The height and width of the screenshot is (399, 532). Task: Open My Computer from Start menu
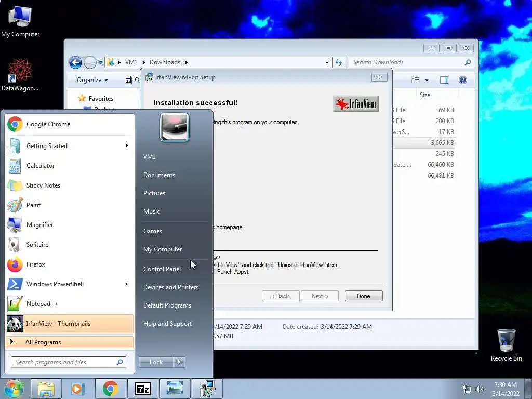pos(163,249)
